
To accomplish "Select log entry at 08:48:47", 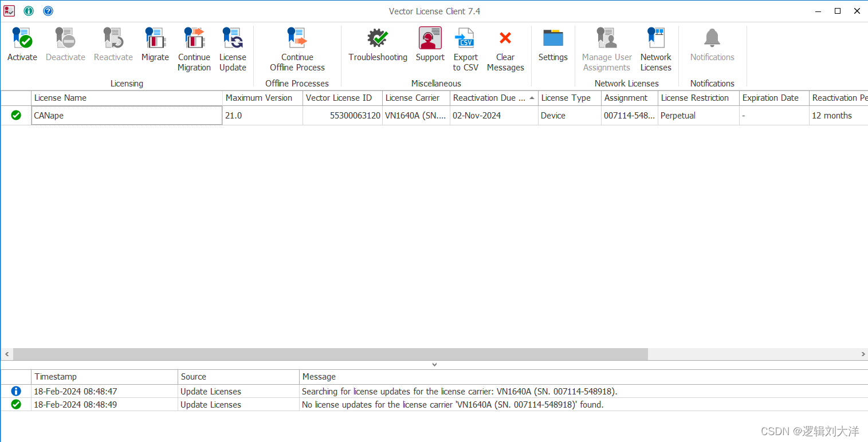I will click(434, 392).
